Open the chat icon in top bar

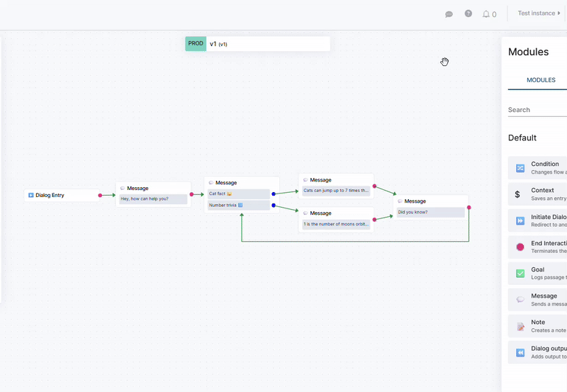[449, 14]
